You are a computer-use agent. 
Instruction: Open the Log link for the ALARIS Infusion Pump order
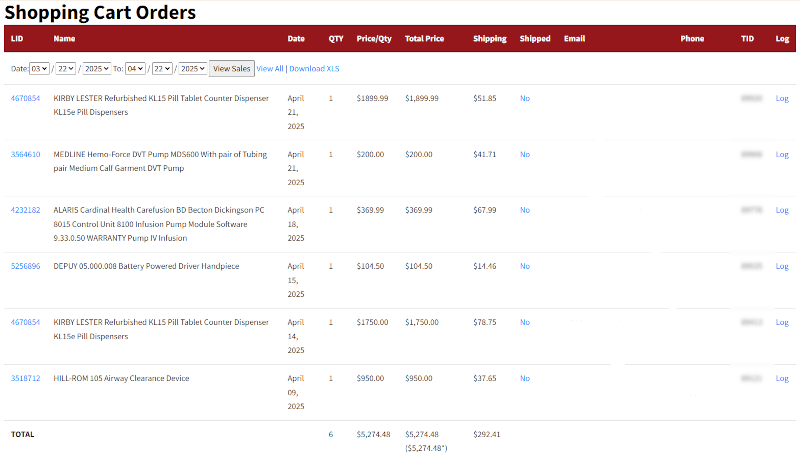tap(782, 210)
